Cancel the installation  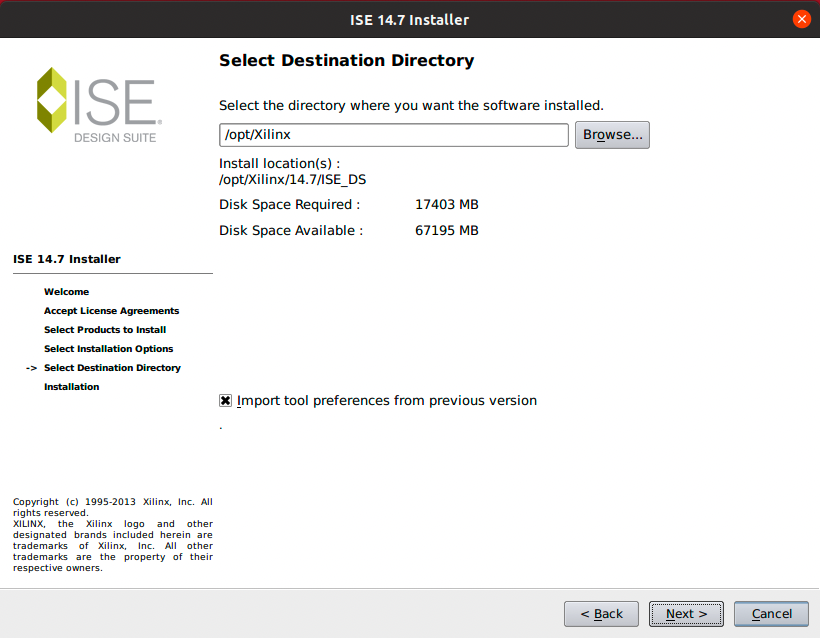pyautogui.click(x=771, y=613)
